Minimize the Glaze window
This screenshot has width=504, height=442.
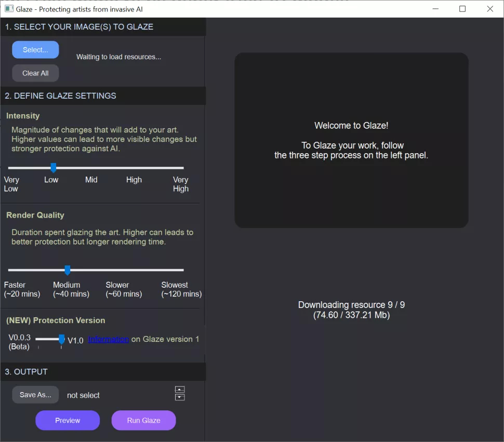coord(434,9)
